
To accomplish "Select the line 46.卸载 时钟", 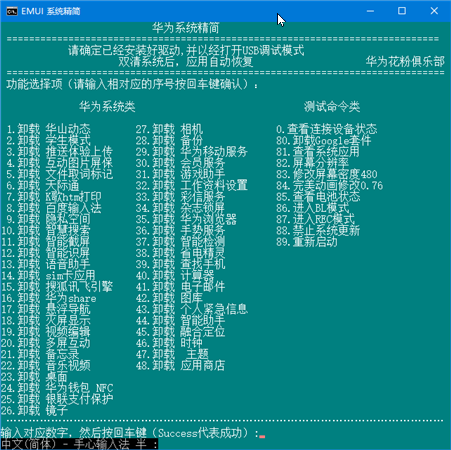I will [169, 343].
